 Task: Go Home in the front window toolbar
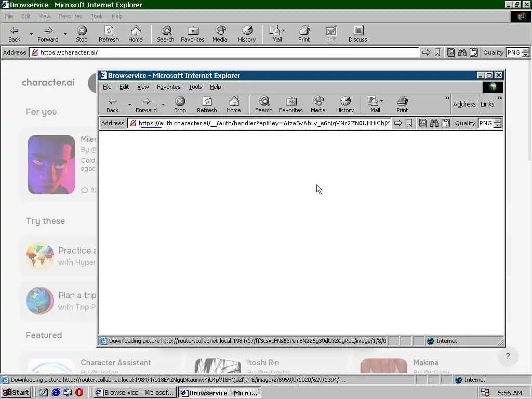(x=233, y=104)
